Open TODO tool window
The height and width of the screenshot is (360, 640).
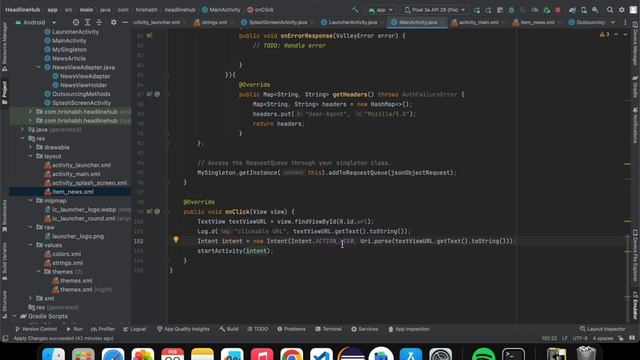click(x=257, y=329)
